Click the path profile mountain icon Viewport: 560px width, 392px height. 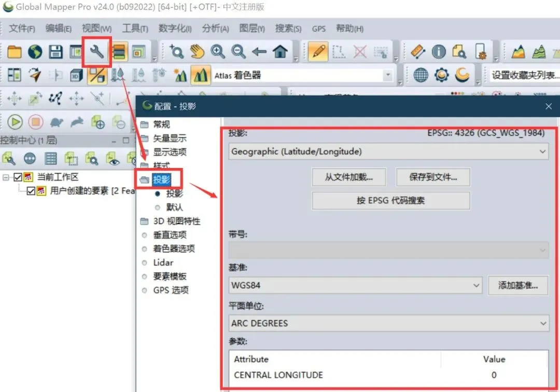(x=518, y=52)
